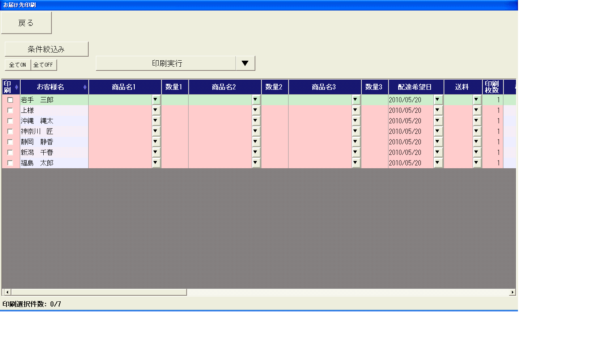Sort by the 印刷 column header icon
This screenshot has height=364, width=607.
tap(17, 87)
